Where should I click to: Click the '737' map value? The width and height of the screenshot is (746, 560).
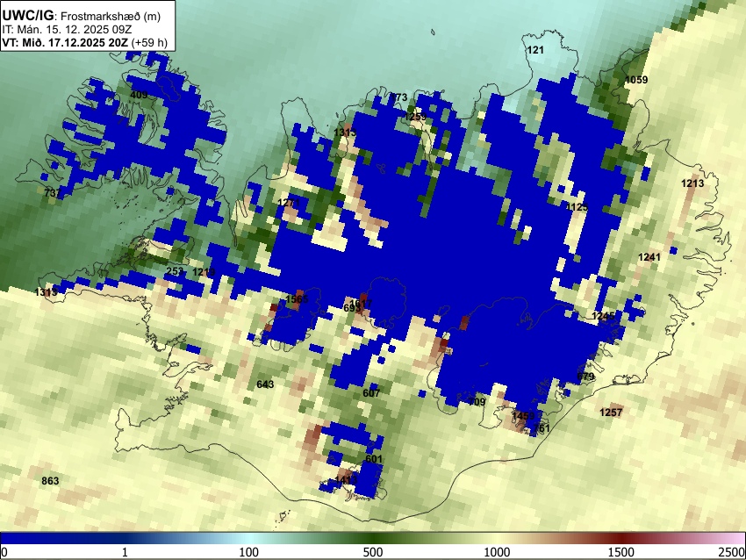pos(53,193)
